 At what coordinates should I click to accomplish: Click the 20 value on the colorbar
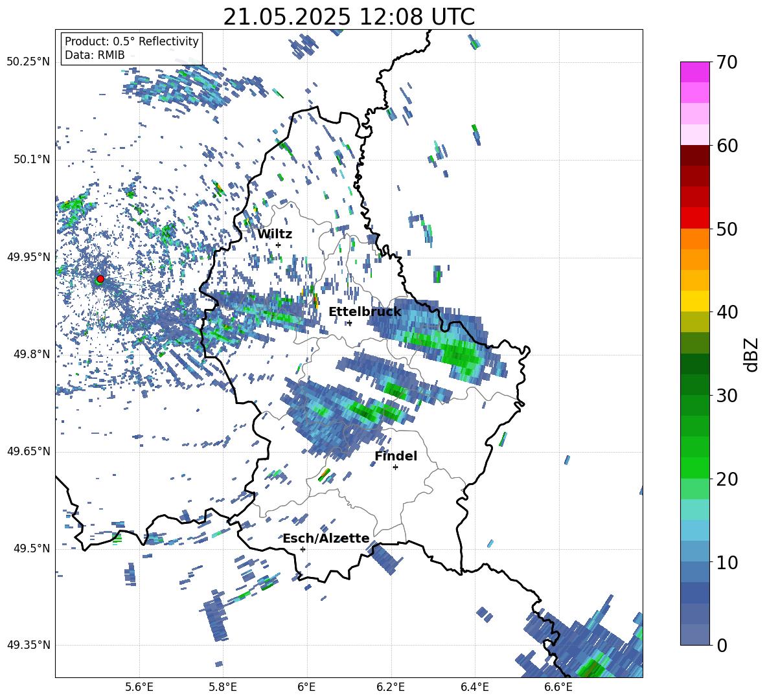click(726, 479)
